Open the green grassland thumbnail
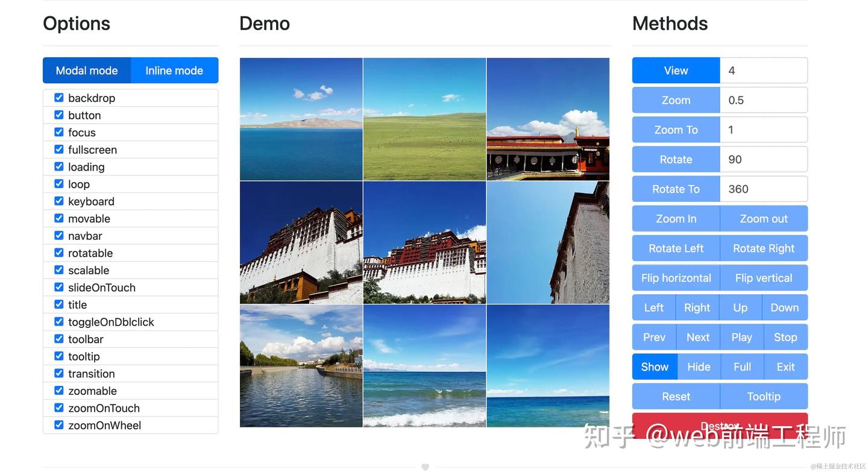Viewport: 868px width, 472px height. [424, 119]
